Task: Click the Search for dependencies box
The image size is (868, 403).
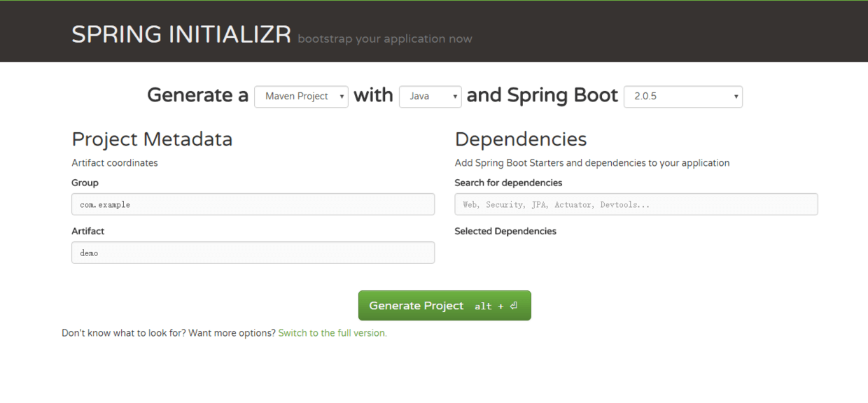Action: point(636,204)
